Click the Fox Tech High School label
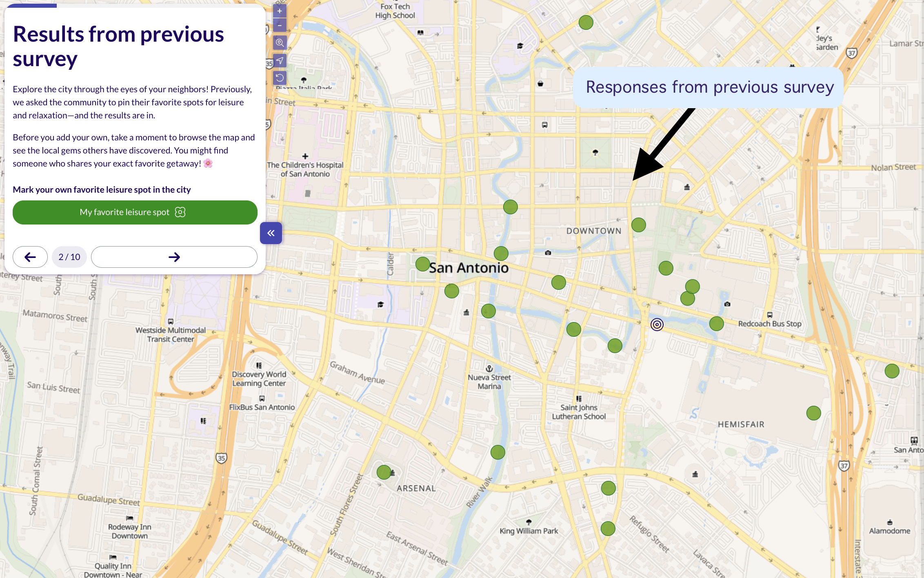This screenshot has height=578, width=924. point(395,11)
